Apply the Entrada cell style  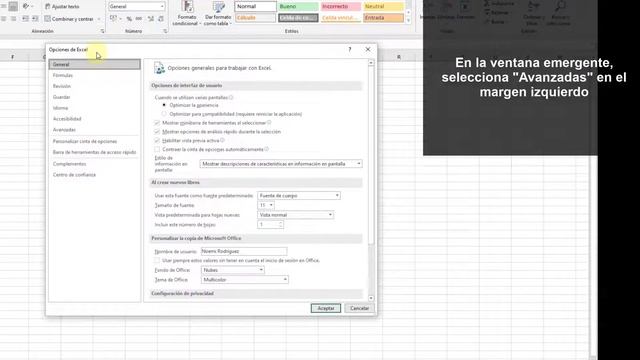(x=383, y=18)
